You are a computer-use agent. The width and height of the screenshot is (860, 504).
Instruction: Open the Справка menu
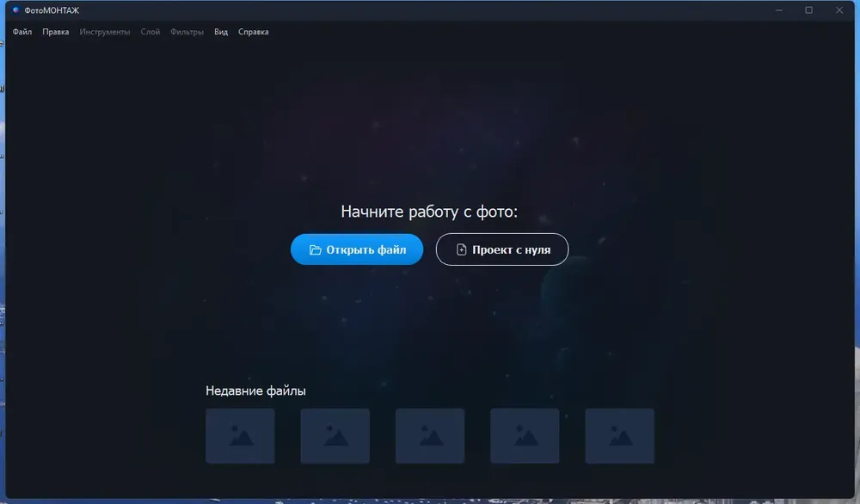(254, 32)
